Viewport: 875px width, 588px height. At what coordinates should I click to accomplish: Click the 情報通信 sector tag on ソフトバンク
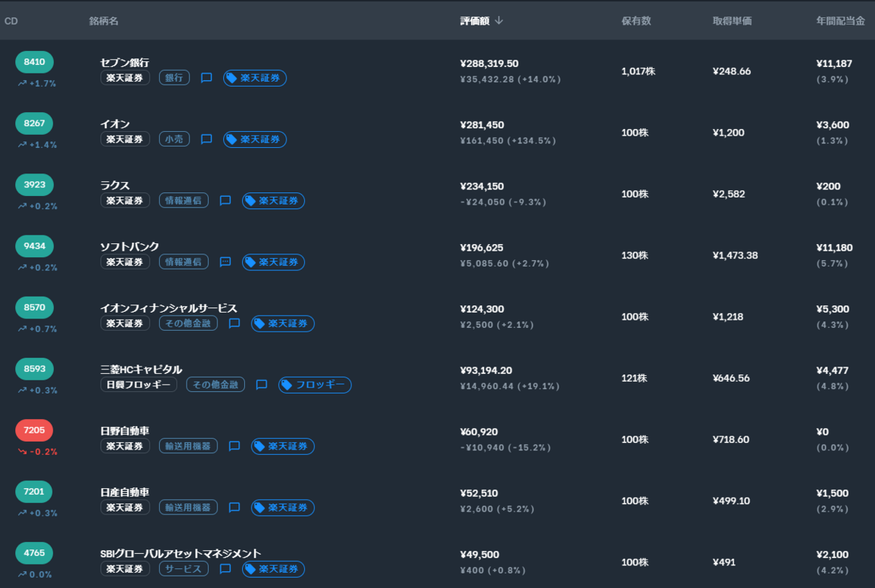coord(184,262)
